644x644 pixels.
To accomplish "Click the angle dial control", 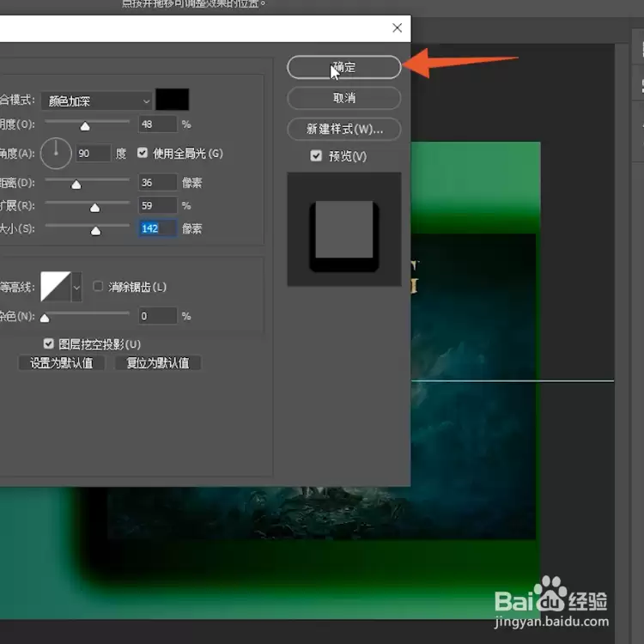I will pyautogui.click(x=57, y=154).
